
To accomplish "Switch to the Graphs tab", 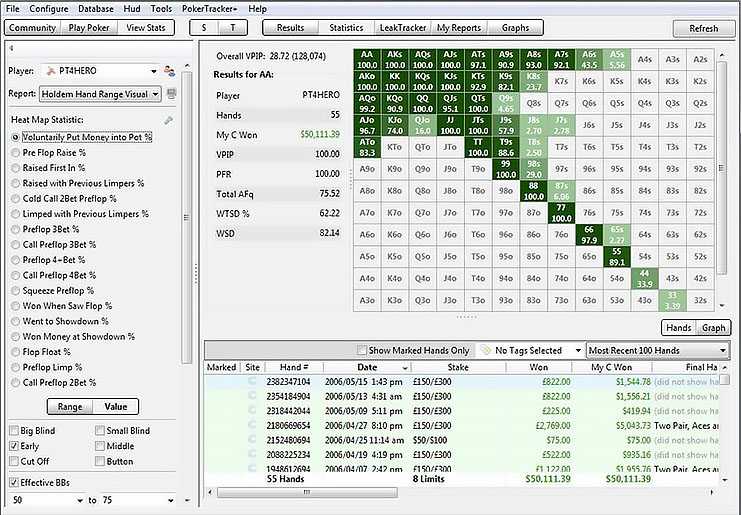I will pyautogui.click(x=515, y=27).
